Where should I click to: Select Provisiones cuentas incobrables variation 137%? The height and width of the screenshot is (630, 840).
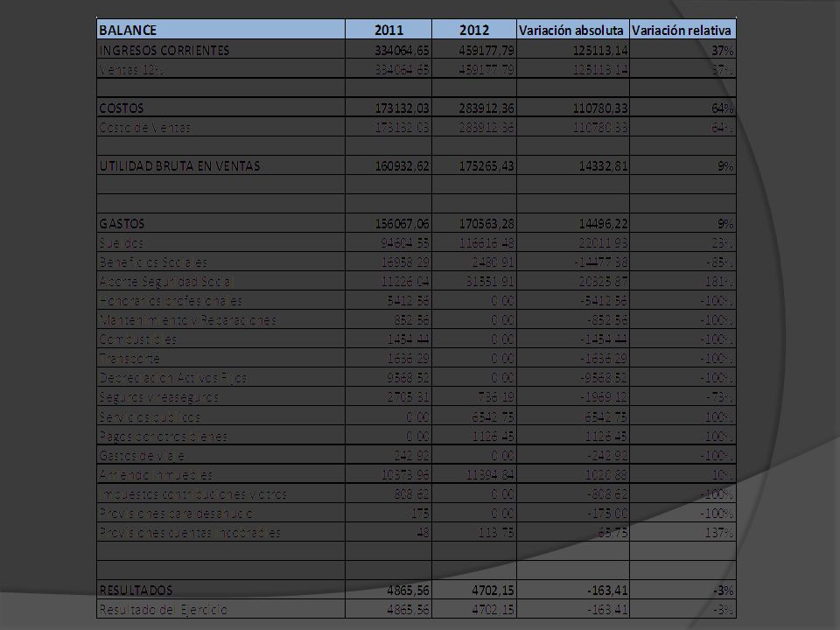click(719, 533)
